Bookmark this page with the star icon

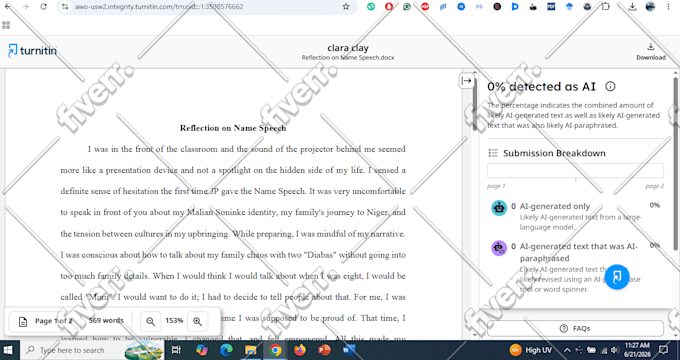[x=346, y=7]
